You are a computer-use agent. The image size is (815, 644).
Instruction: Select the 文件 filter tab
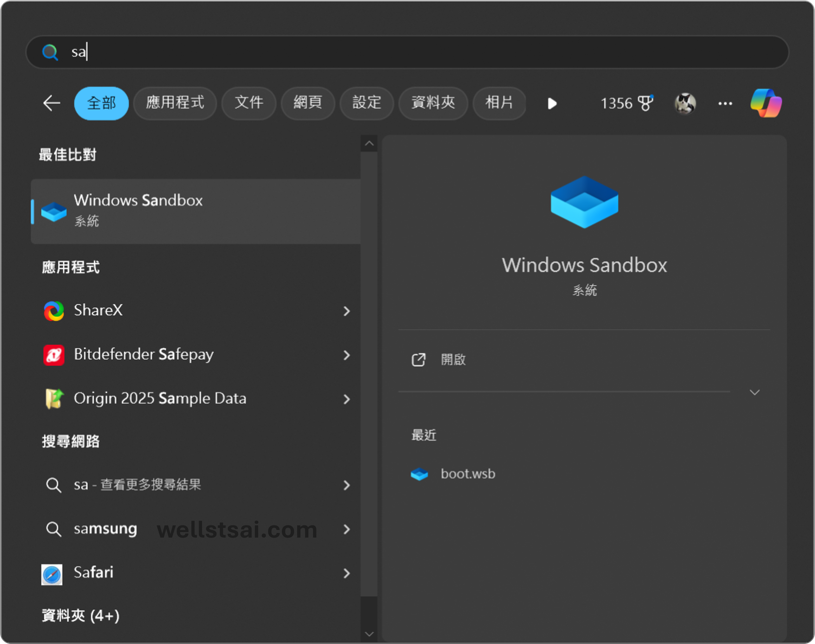tap(249, 103)
